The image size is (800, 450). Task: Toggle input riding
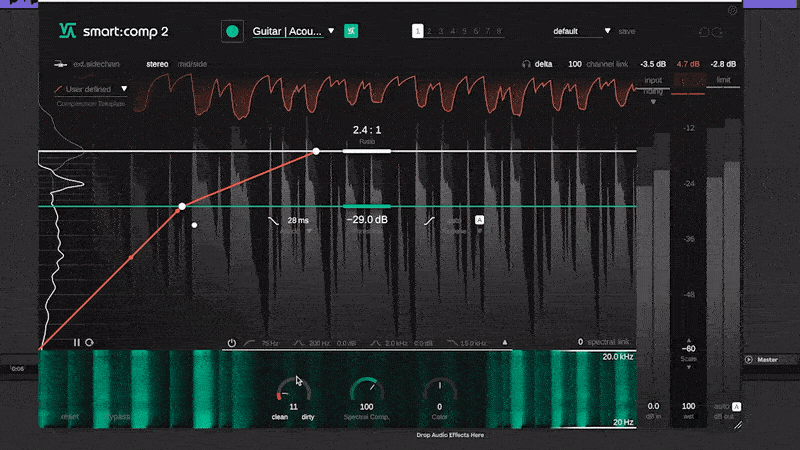653,86
